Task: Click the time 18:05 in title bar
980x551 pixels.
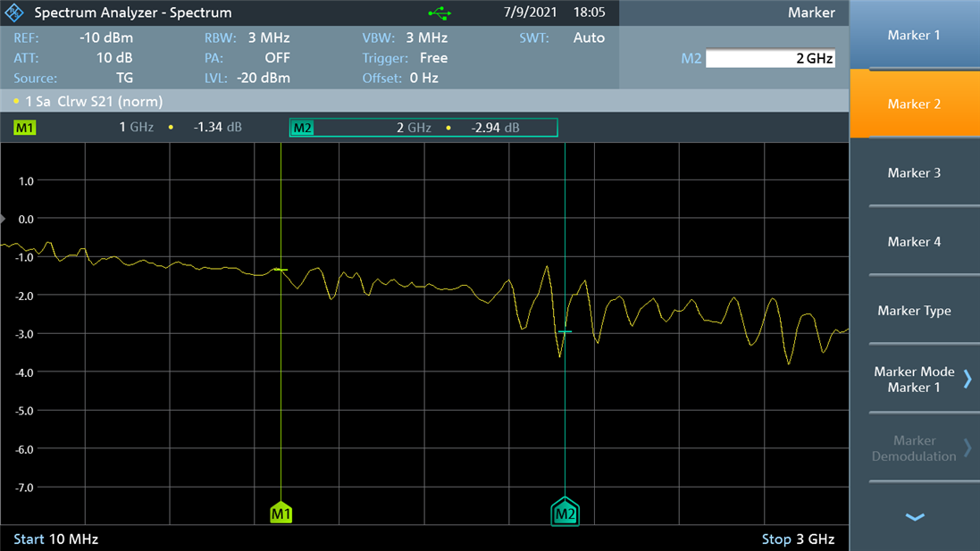Action: coord(589,13)
